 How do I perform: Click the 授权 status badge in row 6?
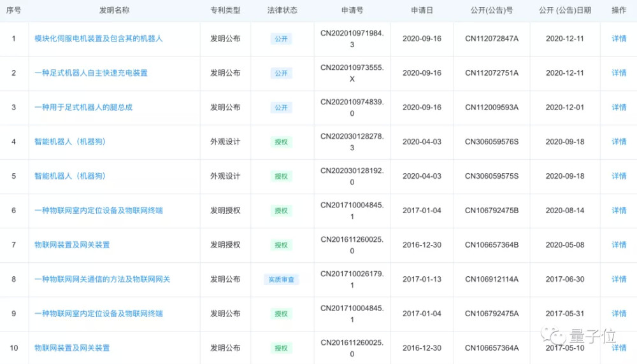coord(281,211)
